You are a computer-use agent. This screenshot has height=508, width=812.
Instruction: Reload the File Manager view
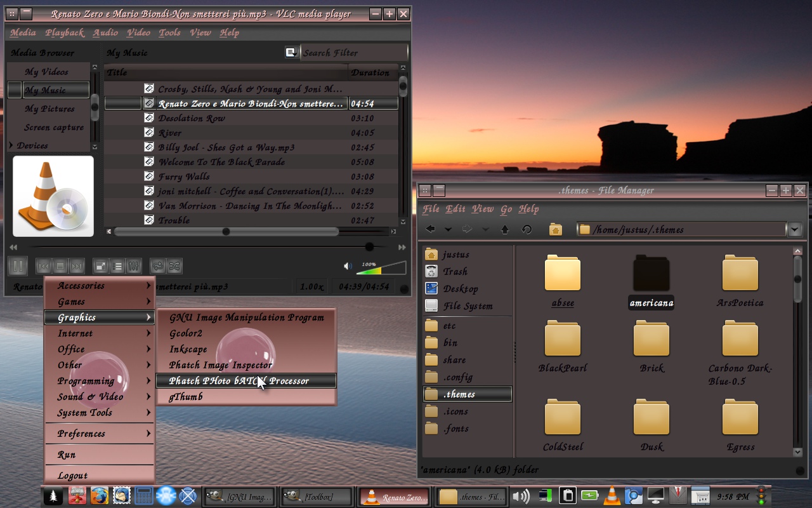click(x=527, y=229)
